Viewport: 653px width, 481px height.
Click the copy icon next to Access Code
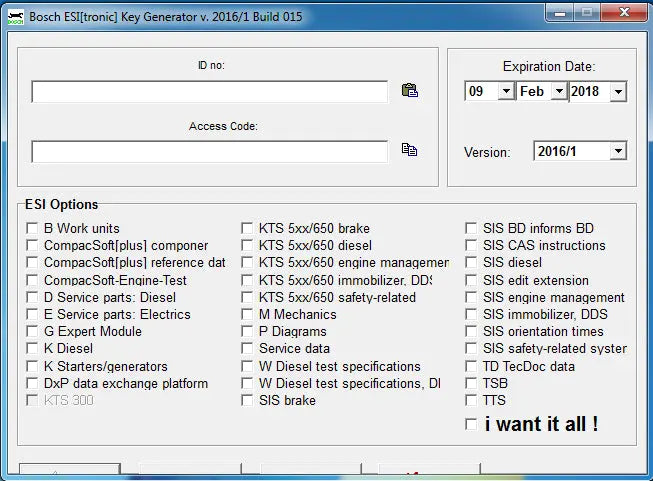pos(409,150)
